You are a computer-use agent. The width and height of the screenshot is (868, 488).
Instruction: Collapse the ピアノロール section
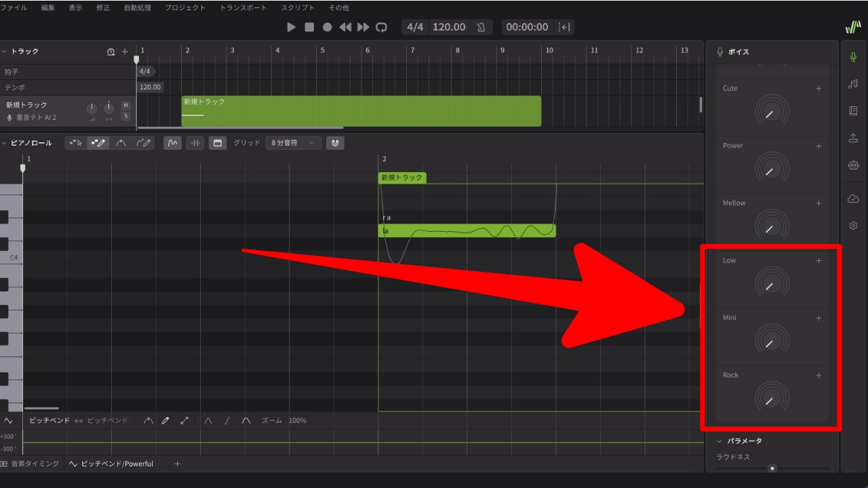[4, 143]
